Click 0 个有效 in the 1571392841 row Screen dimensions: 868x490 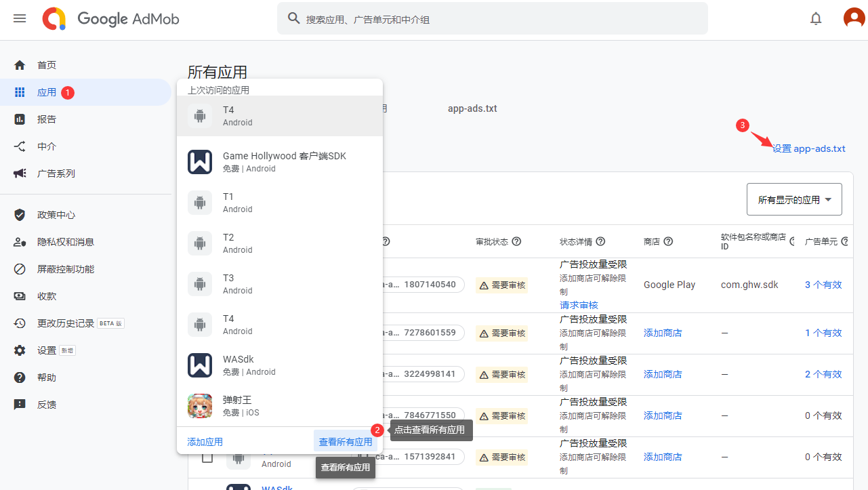coord(823,457)
